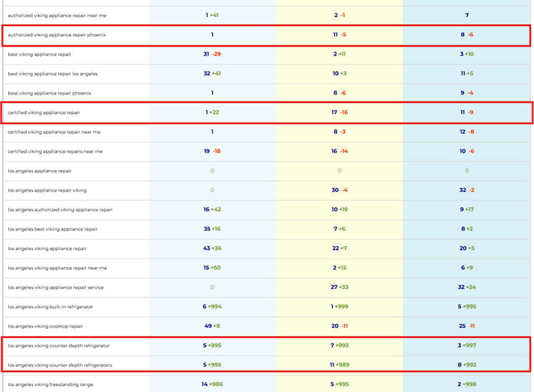Viewport: 534px width, 392px height.
Task: Open the 'los angeles best viking appliance repair' keyword
Action: [53, 229]
